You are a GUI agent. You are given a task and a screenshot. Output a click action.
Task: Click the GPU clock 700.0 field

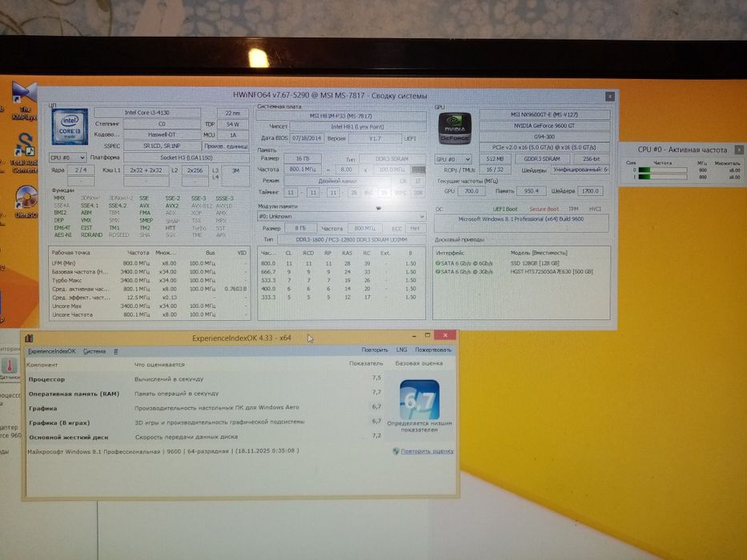(x=471, y=191)
